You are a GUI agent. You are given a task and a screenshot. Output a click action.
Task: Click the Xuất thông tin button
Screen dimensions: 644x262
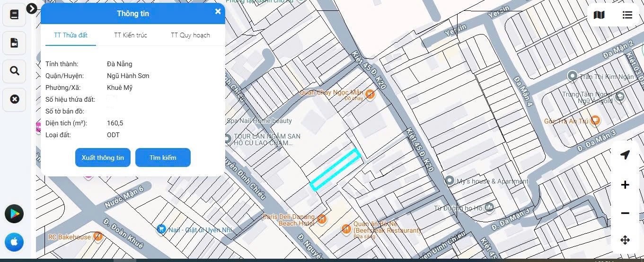click(103, 157)
